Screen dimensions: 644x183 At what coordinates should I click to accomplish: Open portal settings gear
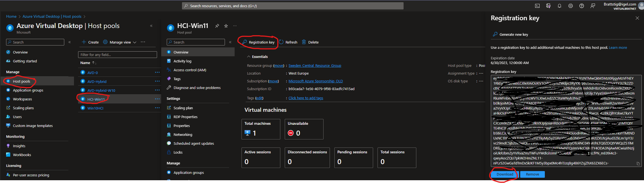(570, 6)
